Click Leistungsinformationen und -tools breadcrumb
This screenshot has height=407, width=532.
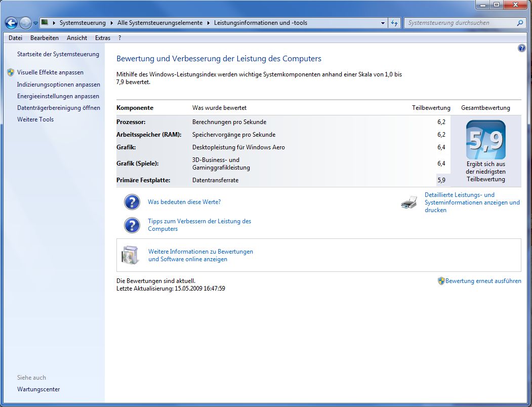coord(261,23)
